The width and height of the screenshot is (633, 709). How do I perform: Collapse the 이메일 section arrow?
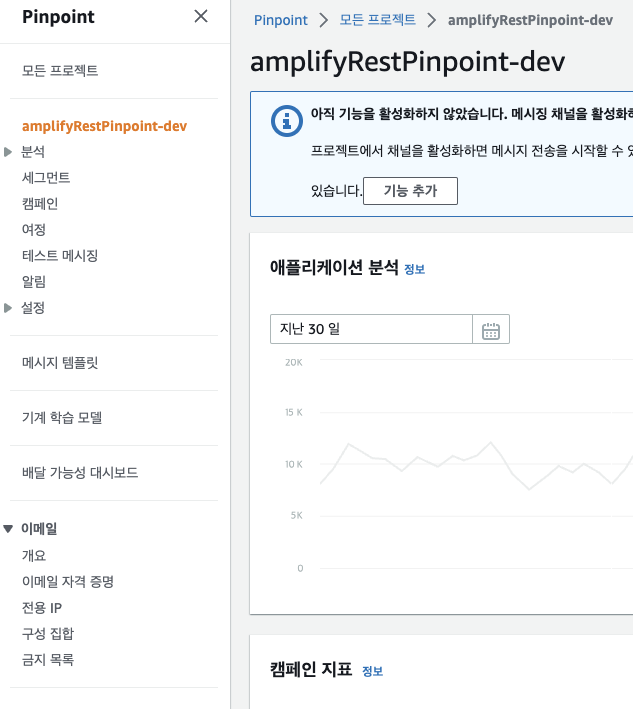coord(8,529)
